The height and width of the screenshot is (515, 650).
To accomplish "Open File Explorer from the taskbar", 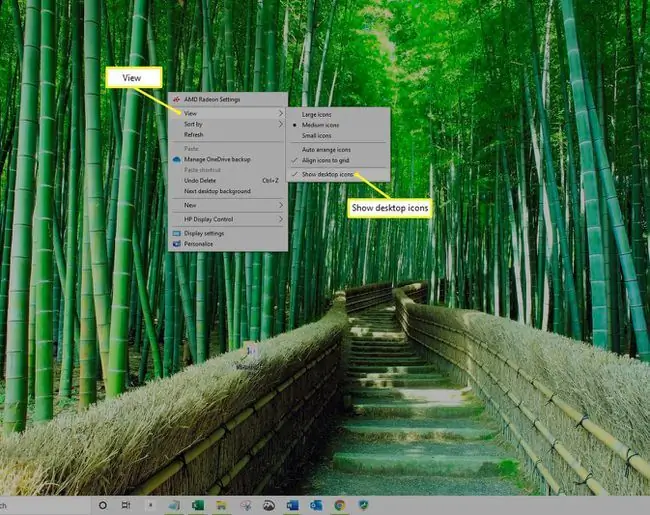I will pos(221,505).
